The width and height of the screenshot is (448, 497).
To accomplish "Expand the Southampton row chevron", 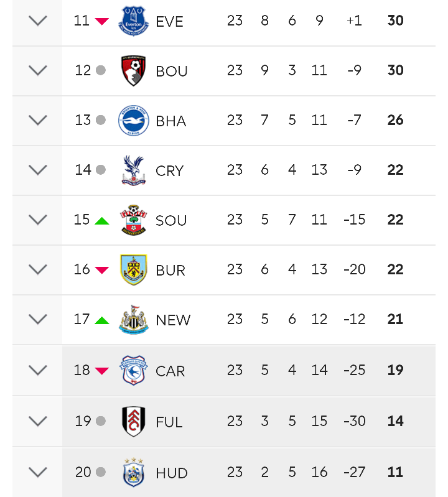I will 38,220.
